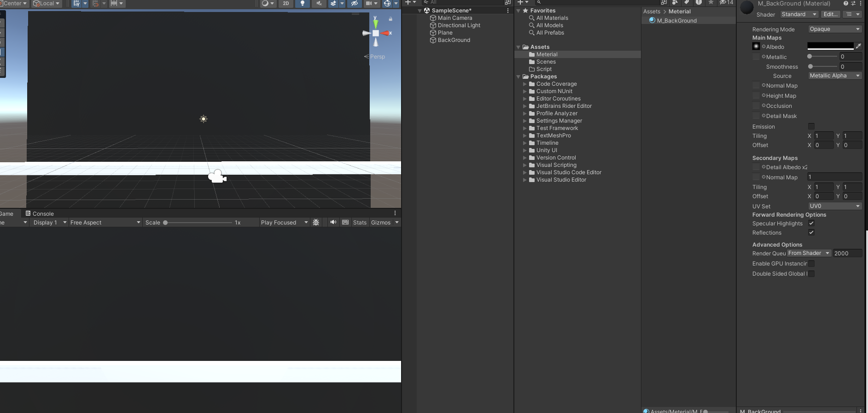Toggle Specular Highlights checkbox
Image resolution: width=868 pixels, height=413 pixels.
click(811, 223)
